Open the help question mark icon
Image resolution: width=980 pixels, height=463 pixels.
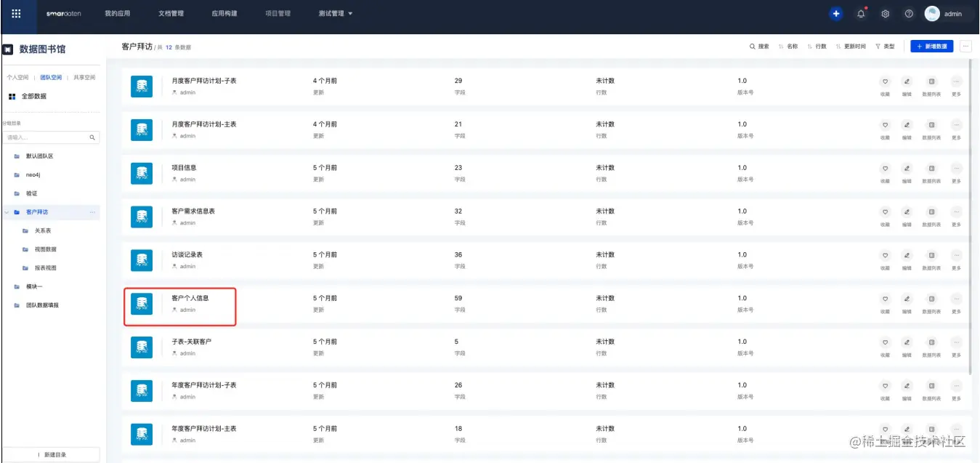(909, 14)
